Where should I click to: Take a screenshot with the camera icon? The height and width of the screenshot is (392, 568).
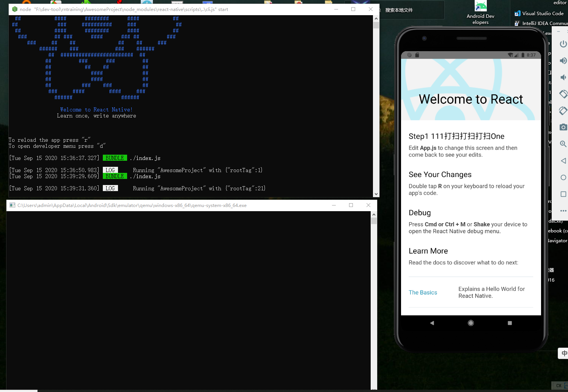tap(563, 127)
